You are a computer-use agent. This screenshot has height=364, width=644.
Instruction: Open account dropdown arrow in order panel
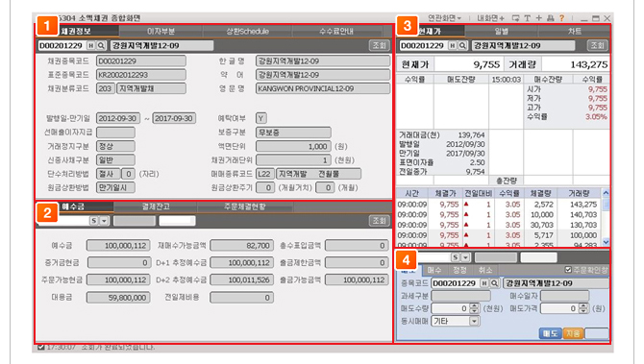[466, 257]
